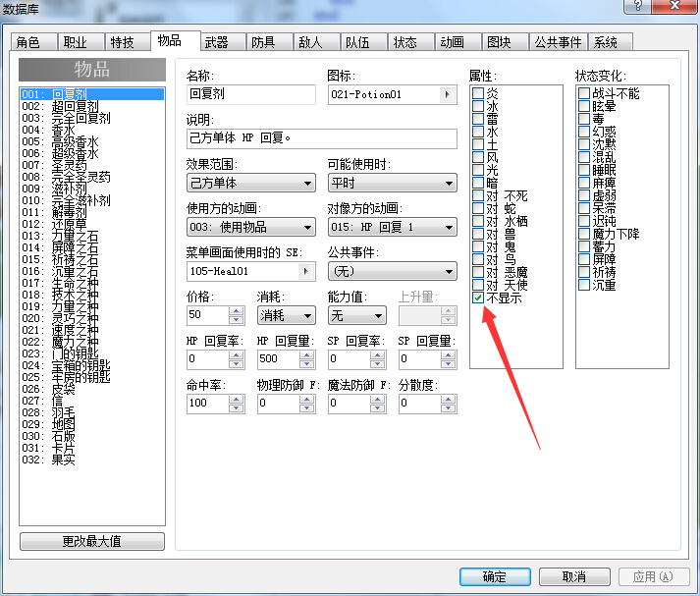Select item 014: 屏障之石
The height and width of the screenshot is (596, 700).
coord(92,247)
